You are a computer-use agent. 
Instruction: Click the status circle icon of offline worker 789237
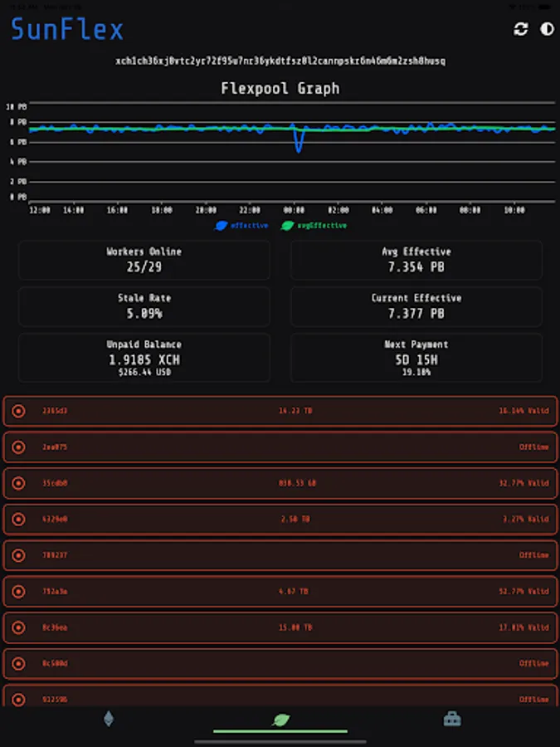pos(18,555)
